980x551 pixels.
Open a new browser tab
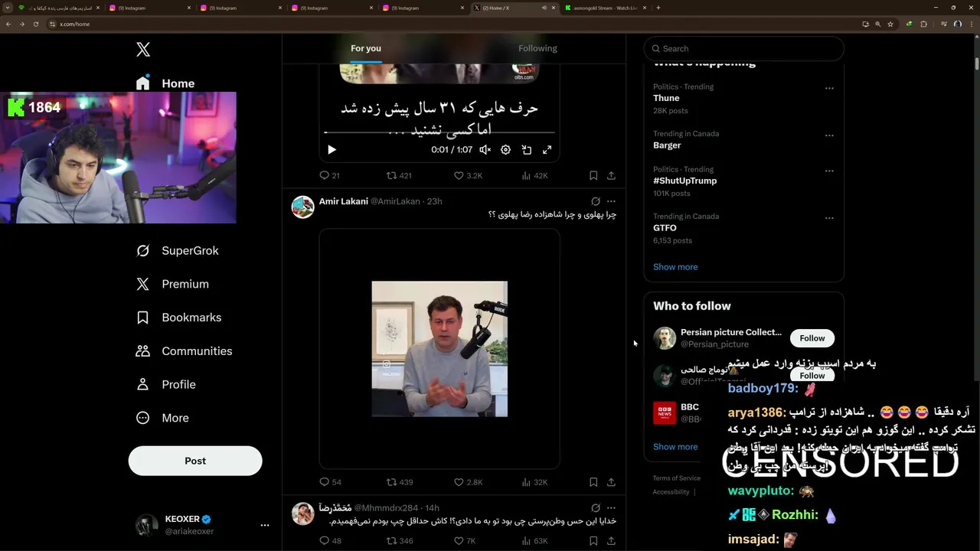click(658, 8)
